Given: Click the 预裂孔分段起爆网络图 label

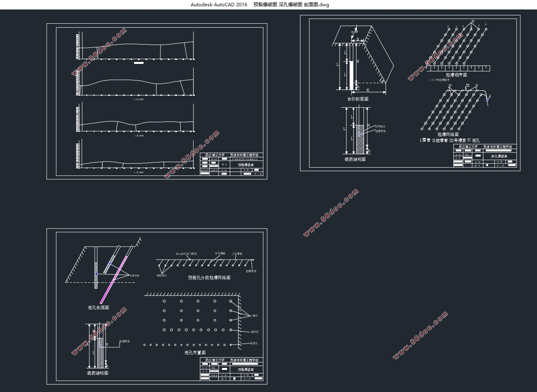Looking at the screenshot, I should (x=209, y=278).
